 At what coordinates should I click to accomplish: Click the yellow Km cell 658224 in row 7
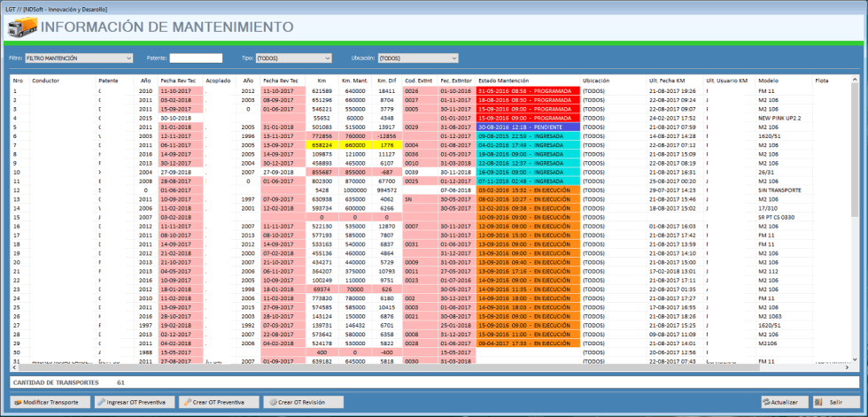pos(322,145)
